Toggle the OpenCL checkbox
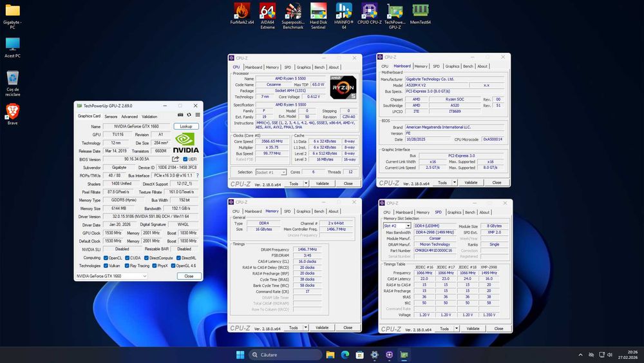Viewport: 644px width, 363px height. [x=106, y=258]
